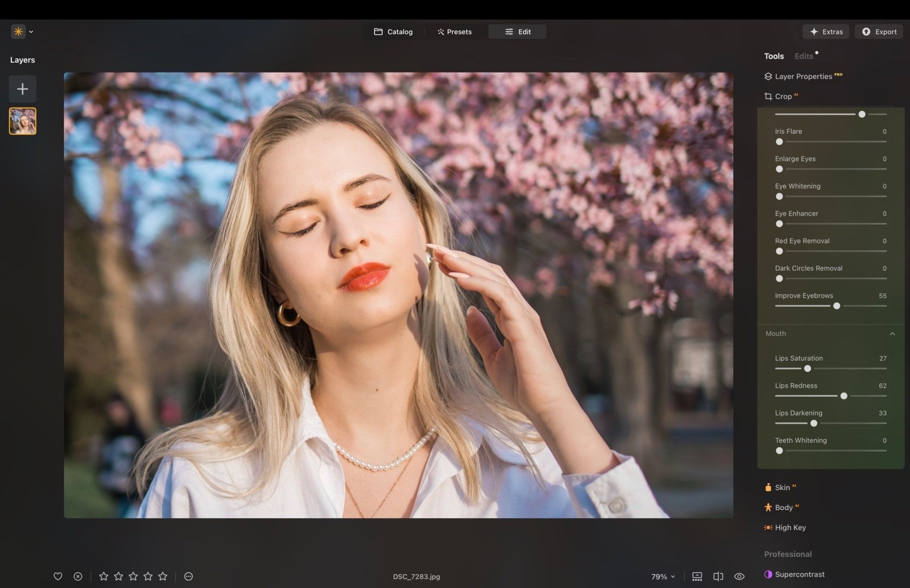Open the Extras panel
The width and height of the screenshot is (910, 588).
(x=825, y=31)
